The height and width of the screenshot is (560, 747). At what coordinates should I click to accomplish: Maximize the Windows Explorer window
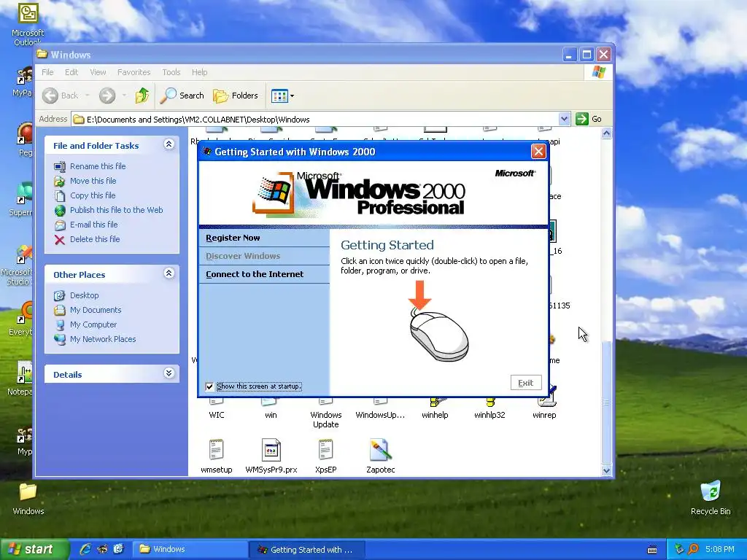587,55
